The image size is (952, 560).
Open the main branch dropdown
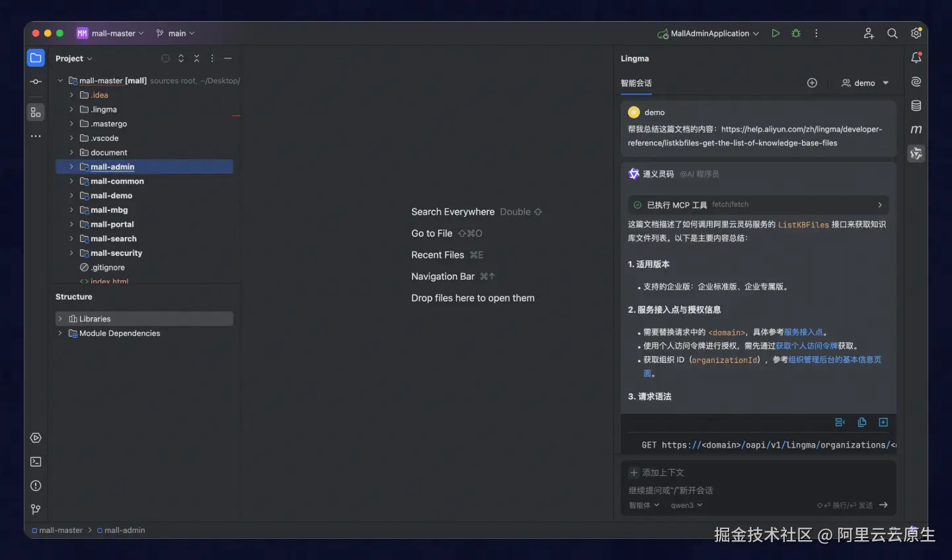click(175, 33)
